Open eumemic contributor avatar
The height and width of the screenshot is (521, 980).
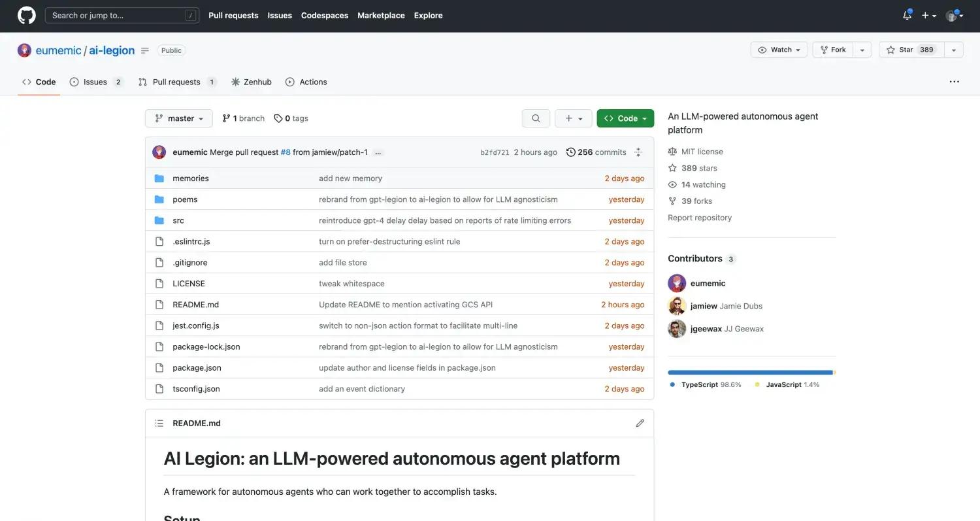coord(677,283)
